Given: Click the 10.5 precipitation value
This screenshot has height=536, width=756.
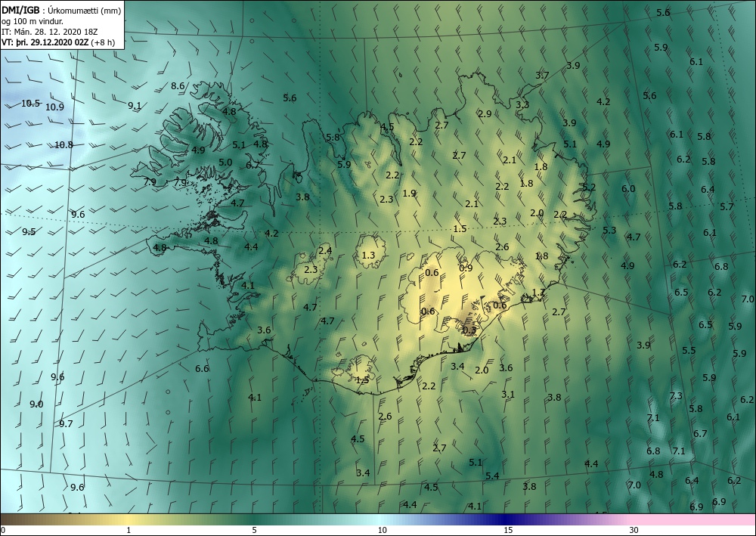Looking at the screenshot, I should [30, 103].
